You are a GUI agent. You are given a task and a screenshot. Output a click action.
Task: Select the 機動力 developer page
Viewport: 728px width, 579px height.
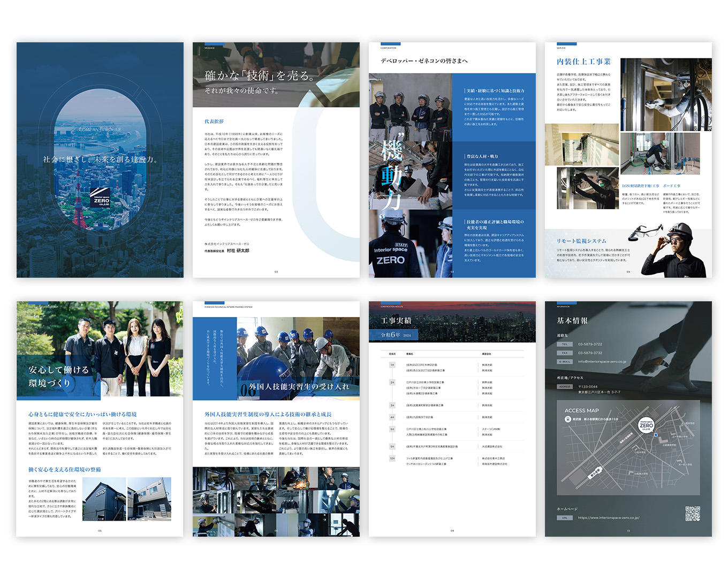click(452, 159)
